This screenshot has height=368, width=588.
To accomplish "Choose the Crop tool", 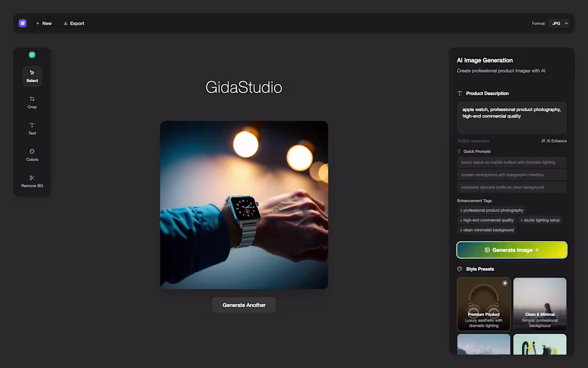I will point(32,102).
